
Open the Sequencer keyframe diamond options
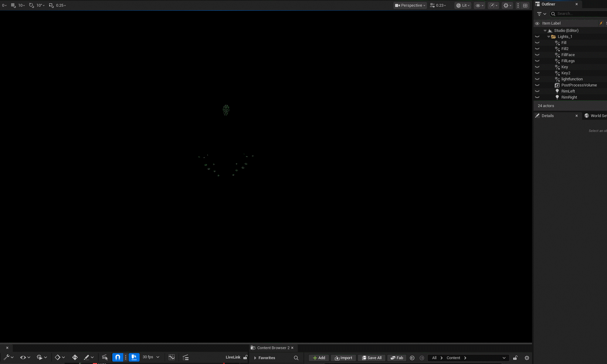[x=60, y=357]
